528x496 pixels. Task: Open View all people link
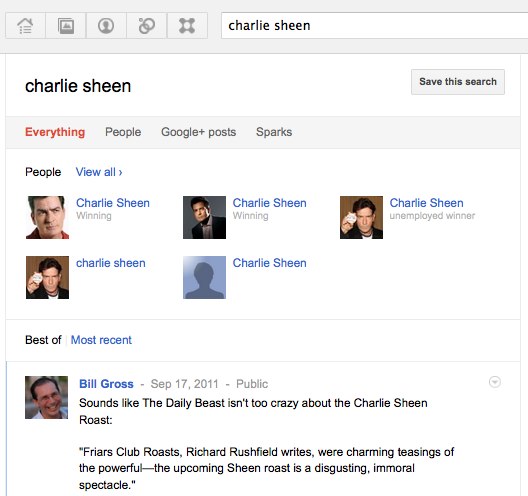99,172
